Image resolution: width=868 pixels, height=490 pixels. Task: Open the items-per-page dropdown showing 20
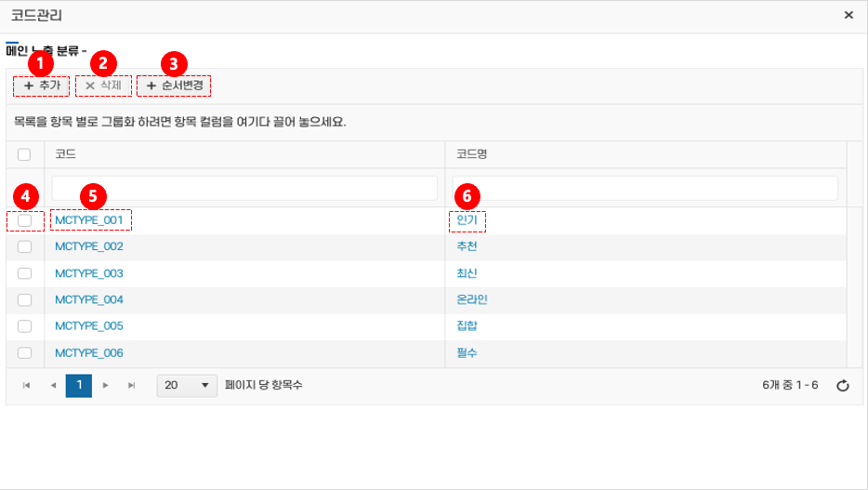pos(187,385)
